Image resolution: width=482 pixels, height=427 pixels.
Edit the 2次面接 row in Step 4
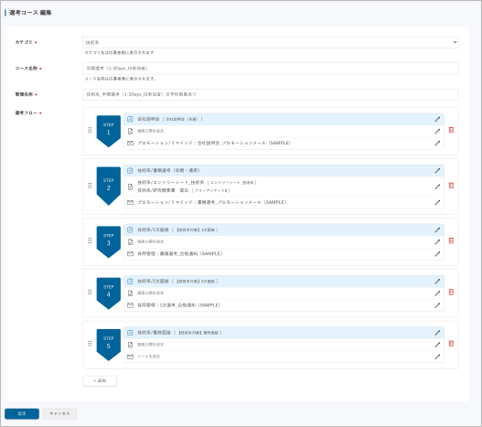click(x=437, y=281)
